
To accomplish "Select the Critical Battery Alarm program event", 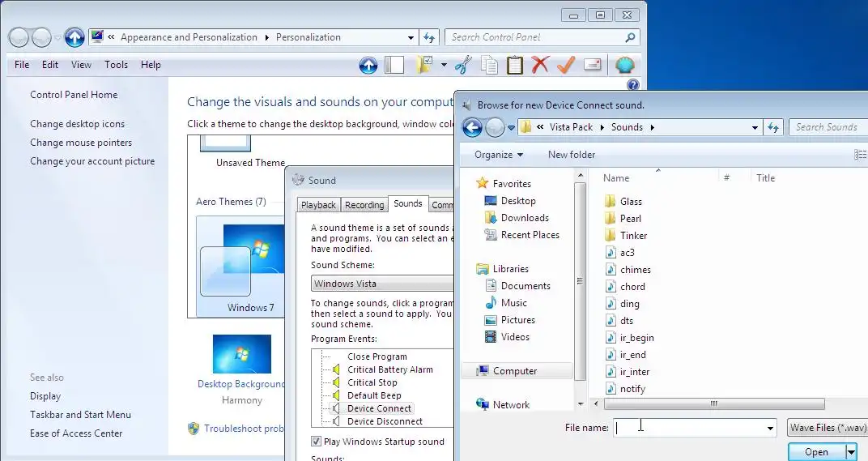I will point(390,369).
